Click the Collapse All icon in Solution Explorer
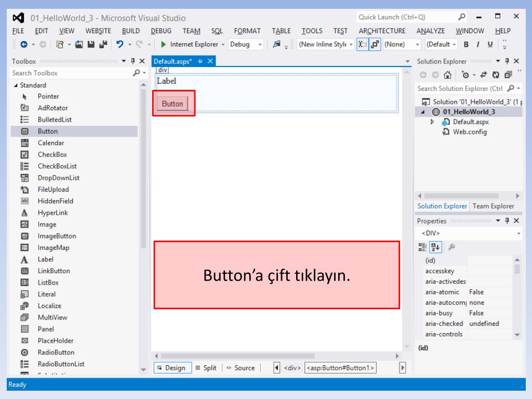Image resolution: width=532 pixels, height=399 pixels. pyautogui.click(x=508, y=75)
